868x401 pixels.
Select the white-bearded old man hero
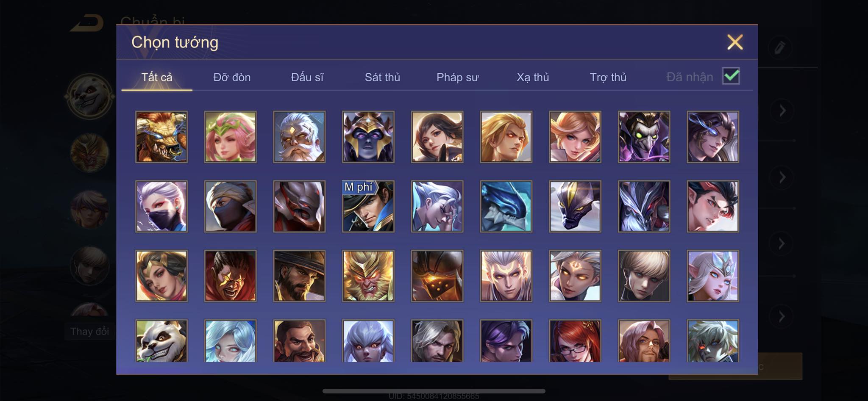click(299, 137)
